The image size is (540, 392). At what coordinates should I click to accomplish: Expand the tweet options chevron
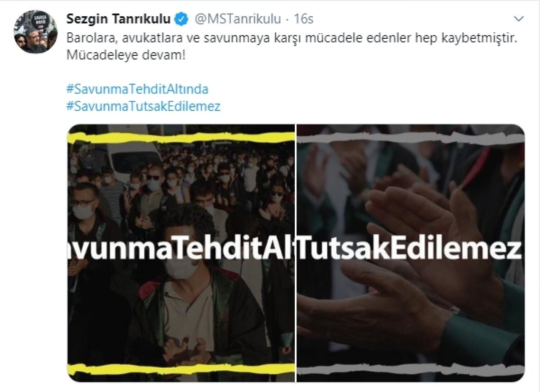click(x=519, y=19)
